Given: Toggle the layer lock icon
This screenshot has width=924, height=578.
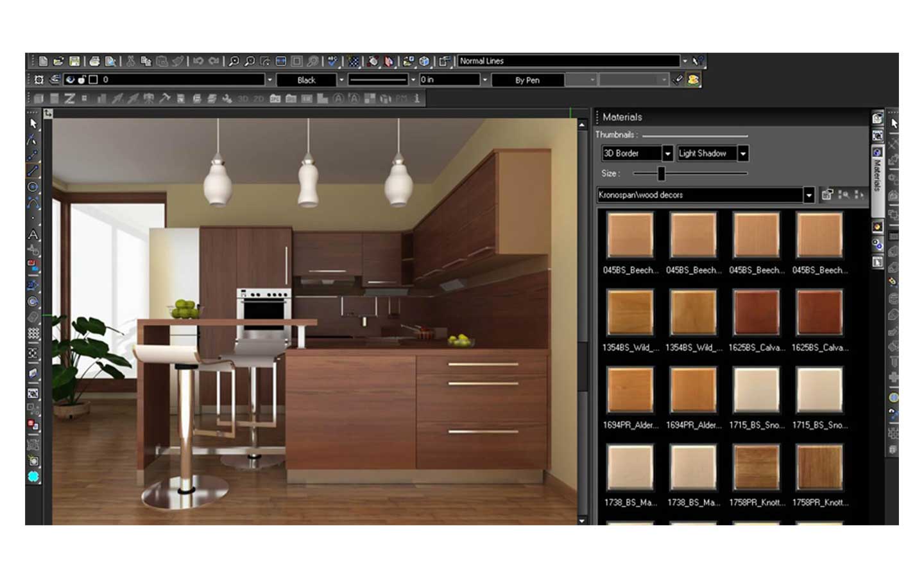Looking at the screenshot, I should (81, 80).
